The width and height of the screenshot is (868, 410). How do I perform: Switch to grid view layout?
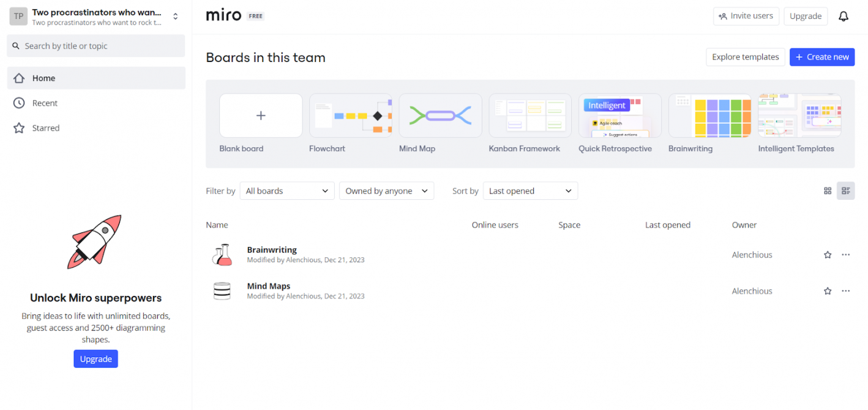tap(828, 191)
